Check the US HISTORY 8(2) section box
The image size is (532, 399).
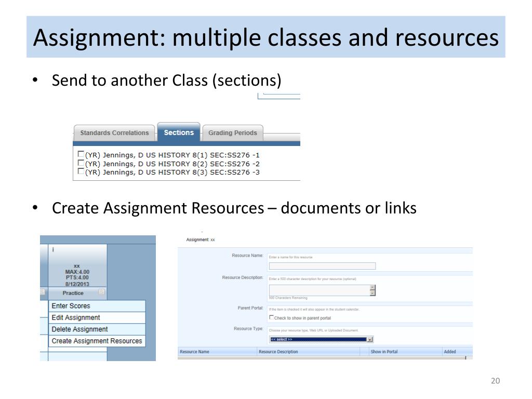[81, 163]
